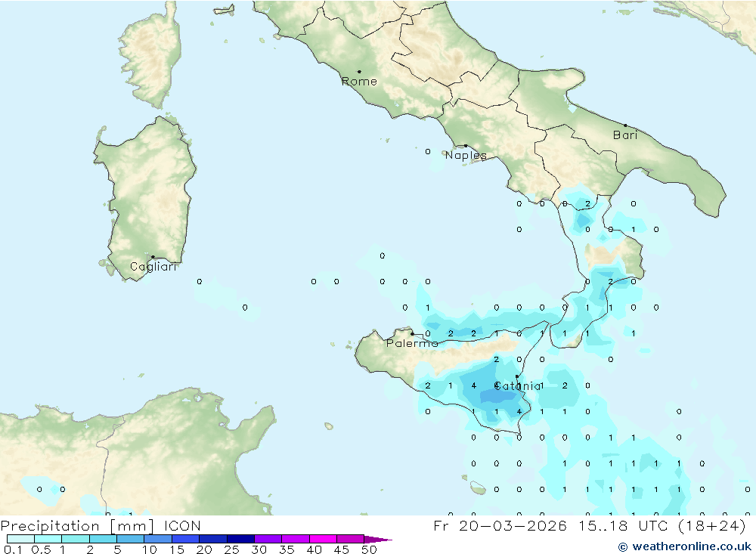Click the Rome city label

tap(359, 82)
